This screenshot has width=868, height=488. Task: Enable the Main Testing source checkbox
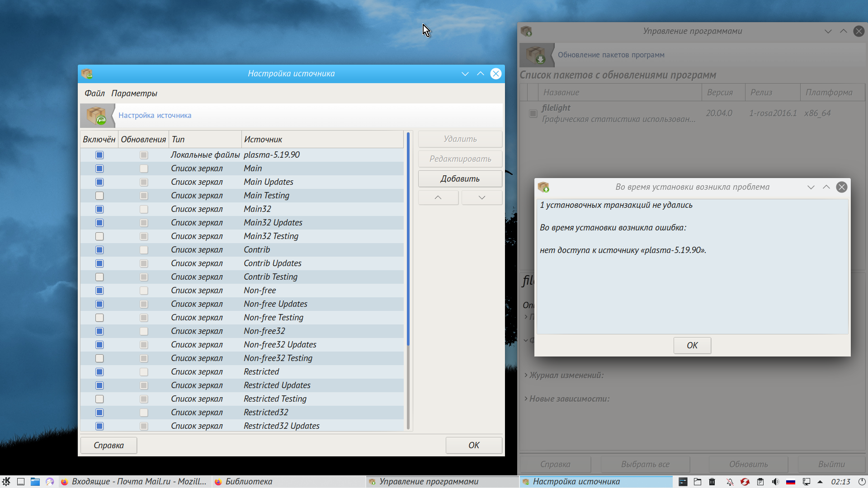pyautogui.click(x=99, y=196)
